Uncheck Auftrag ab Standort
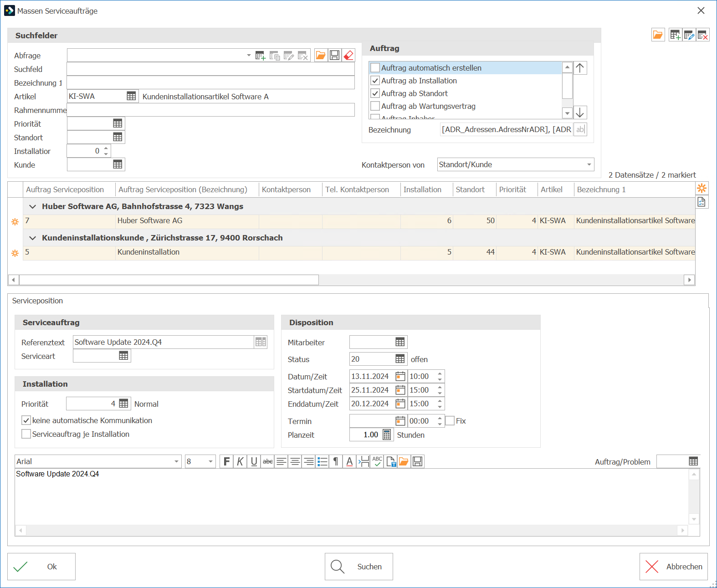Viewport: 717px width, 588px height. (x=375, y=93)
